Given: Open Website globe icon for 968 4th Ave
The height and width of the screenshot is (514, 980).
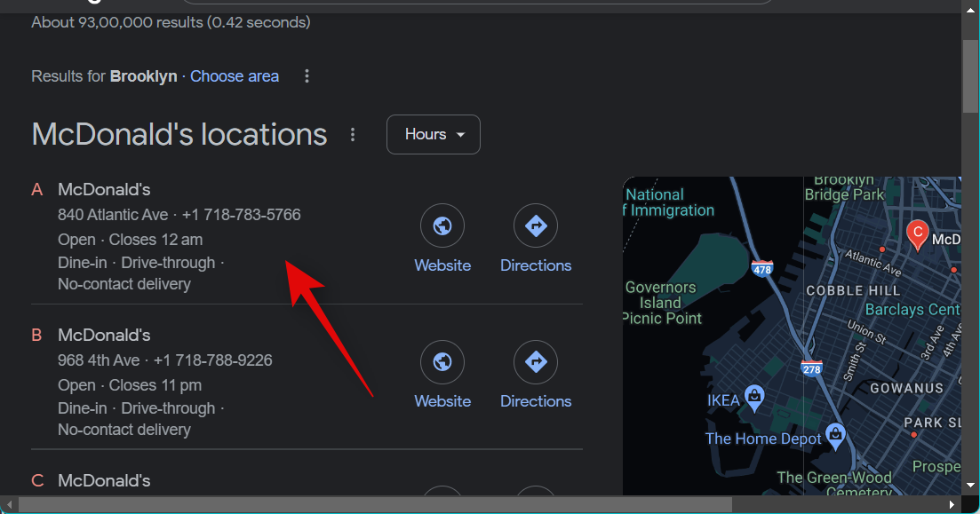Looking at the screenshot, I should (x=442, y=362).
